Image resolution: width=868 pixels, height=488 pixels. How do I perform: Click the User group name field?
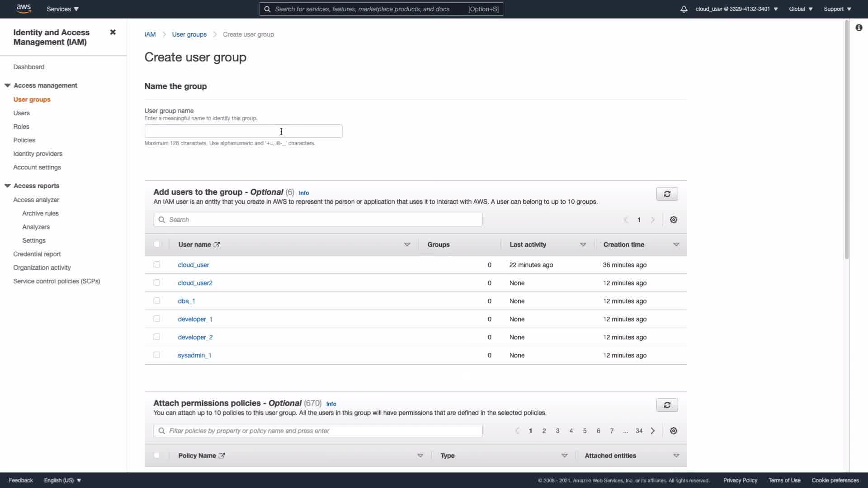243,131
